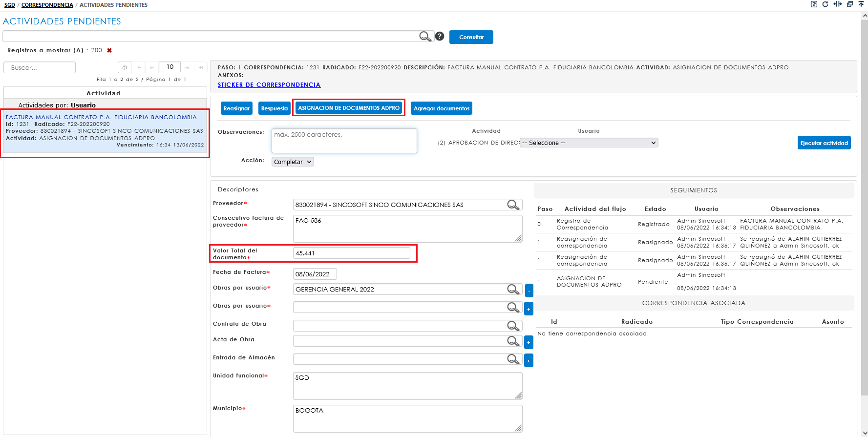Open lookup for the empty Obras por usuario field
868x437 pixels.
click(x=513, y=308)
